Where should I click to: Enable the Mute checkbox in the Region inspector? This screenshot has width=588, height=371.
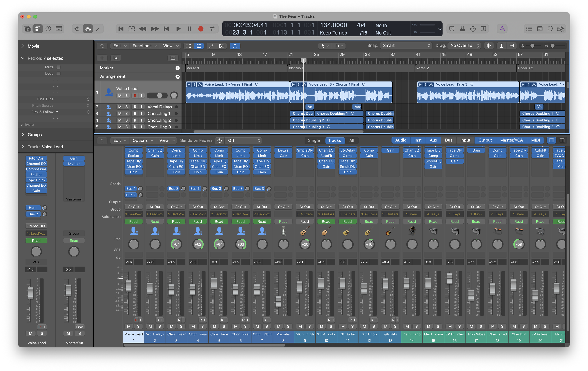(59, 67)
